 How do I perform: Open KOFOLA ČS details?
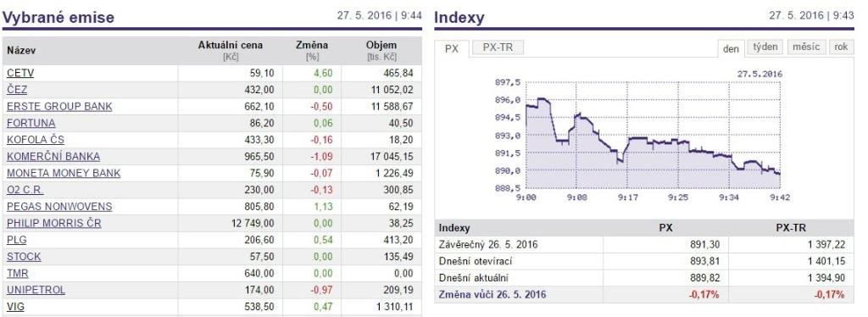pos(36,139)
